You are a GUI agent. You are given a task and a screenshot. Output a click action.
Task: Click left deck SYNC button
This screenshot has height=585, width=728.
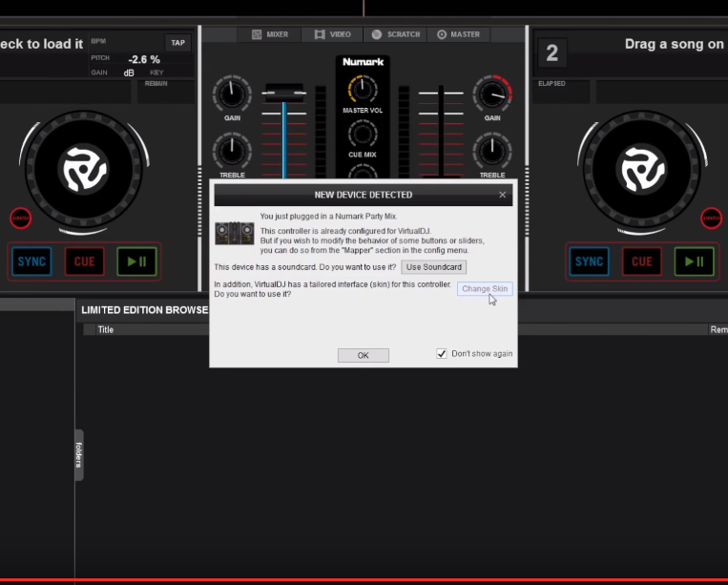(x=31, y=261)
